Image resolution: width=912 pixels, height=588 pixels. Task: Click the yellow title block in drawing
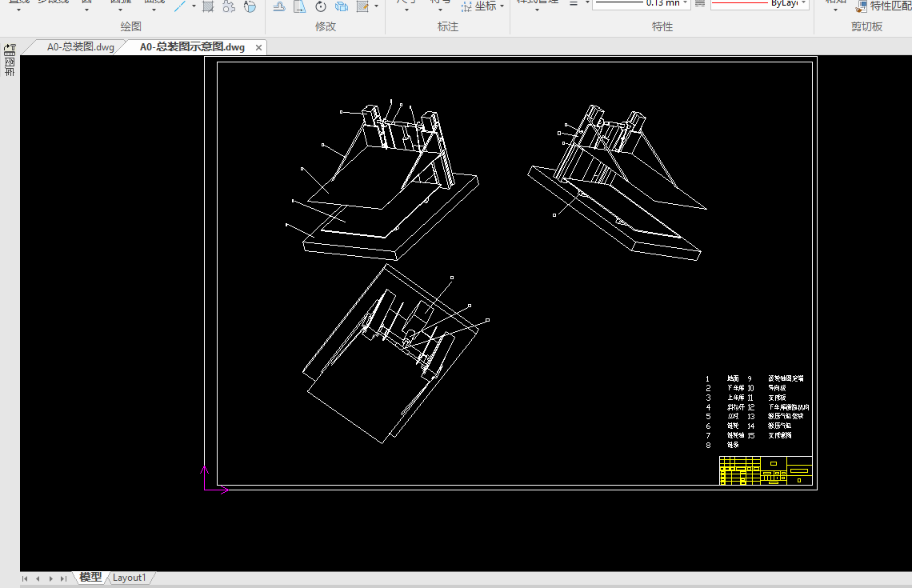pyautogui.click(x=766, y=471)
